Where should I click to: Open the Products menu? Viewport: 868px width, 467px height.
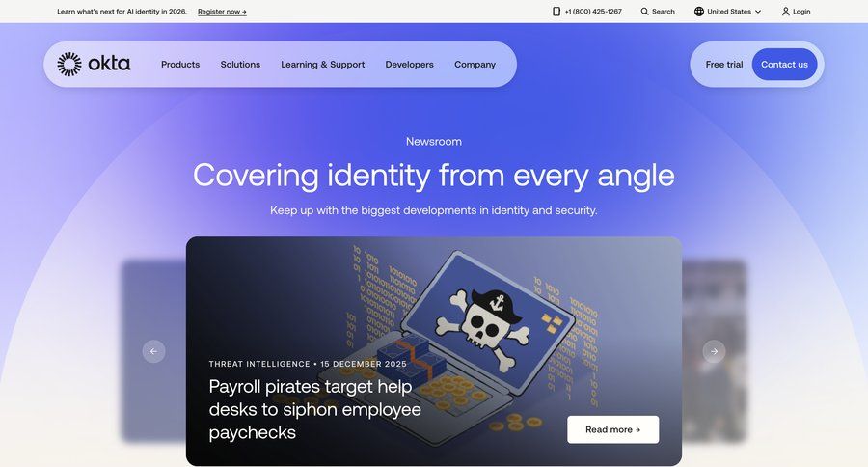click(x=180, y=65)
